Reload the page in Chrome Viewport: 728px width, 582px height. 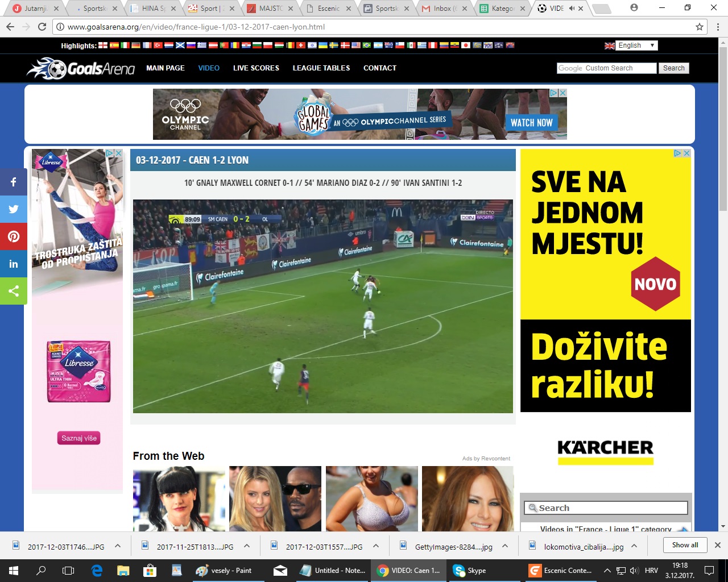tap(42, 27)
